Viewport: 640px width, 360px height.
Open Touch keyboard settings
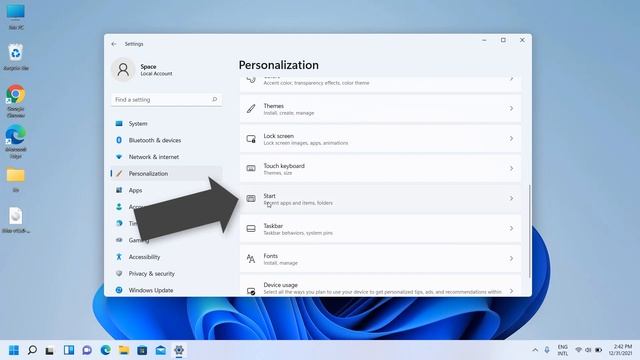pyautogui.click(x=380, y=169)
